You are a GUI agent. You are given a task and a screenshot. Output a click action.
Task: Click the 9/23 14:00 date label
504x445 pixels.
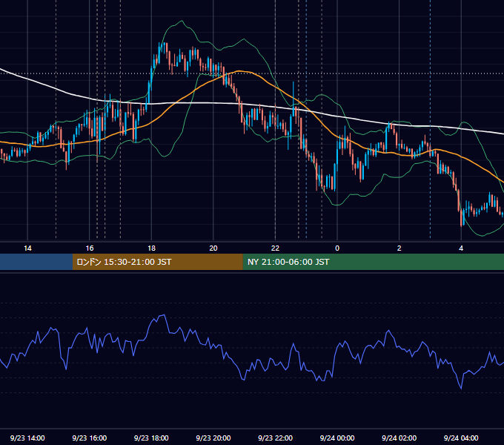27,438
